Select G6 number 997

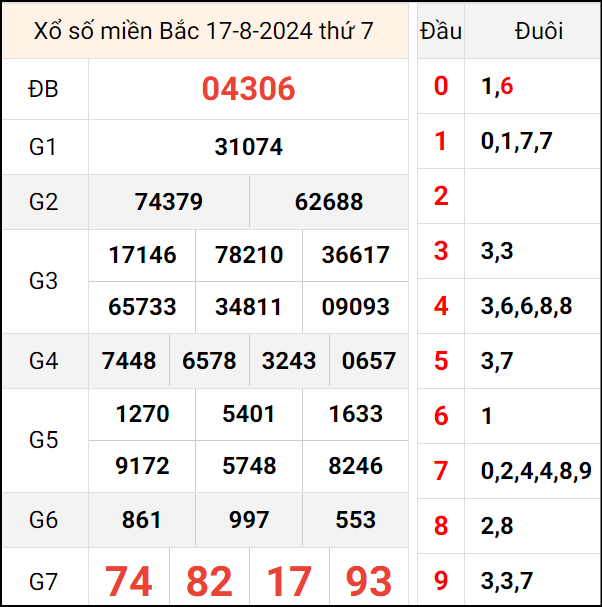pos(248,520)
